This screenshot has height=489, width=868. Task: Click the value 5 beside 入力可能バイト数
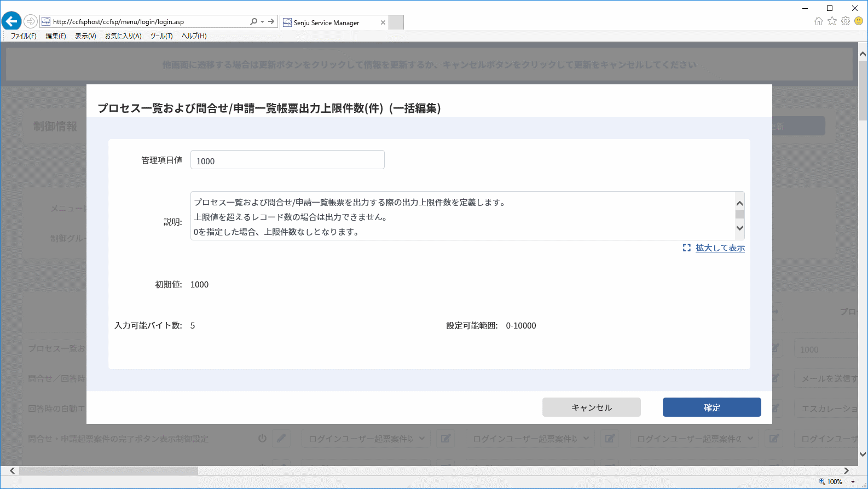coord(193,326)
